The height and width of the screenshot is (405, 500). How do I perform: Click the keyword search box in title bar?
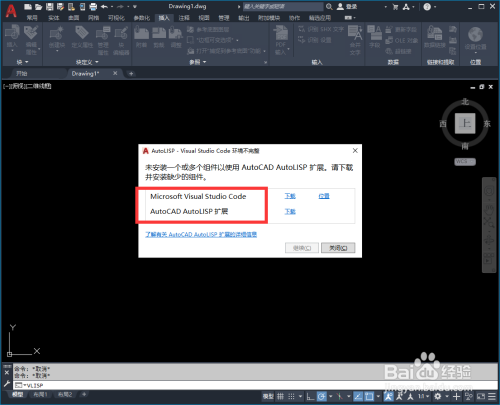(283, 7)
